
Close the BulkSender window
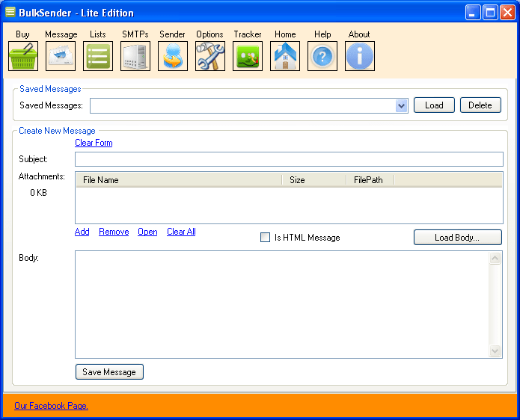507,13
